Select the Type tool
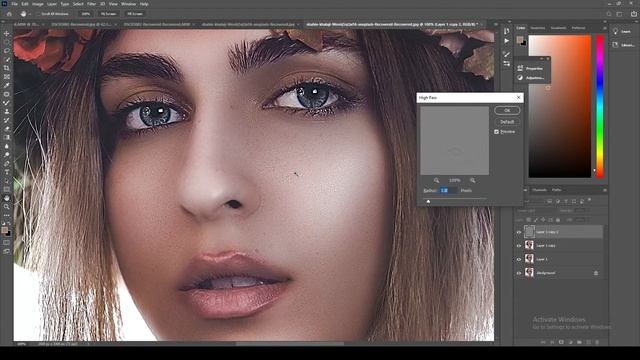640x360 pixels. (x=7, y=172)
